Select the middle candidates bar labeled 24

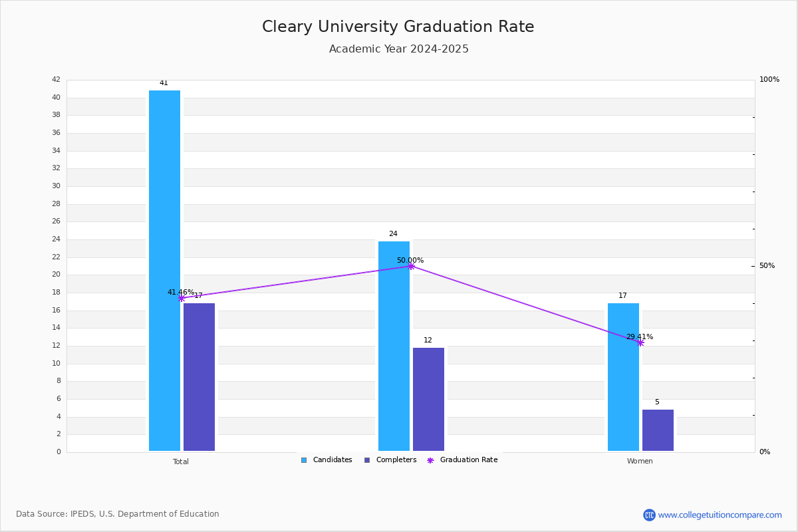tap(394, 346)
